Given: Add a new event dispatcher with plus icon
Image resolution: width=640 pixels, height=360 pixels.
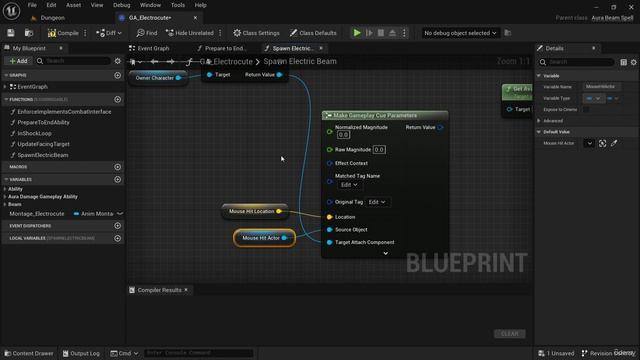Looking at the screenshot, I should 118,226.
